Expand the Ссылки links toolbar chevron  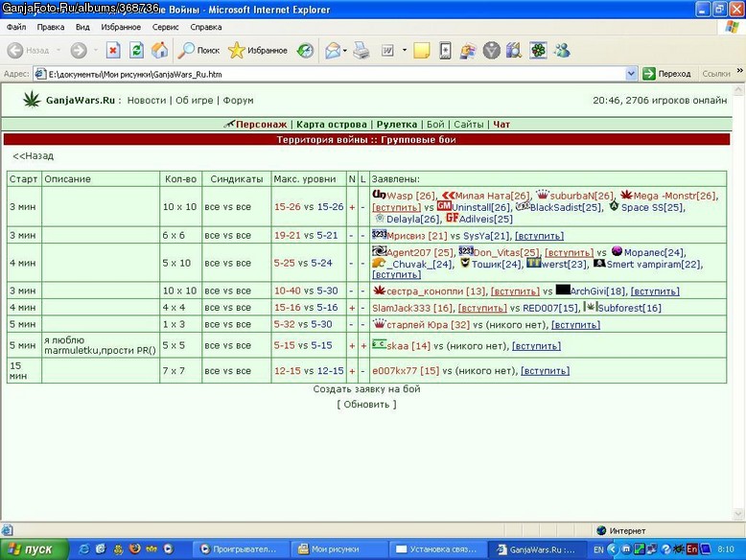pos(740,71)
